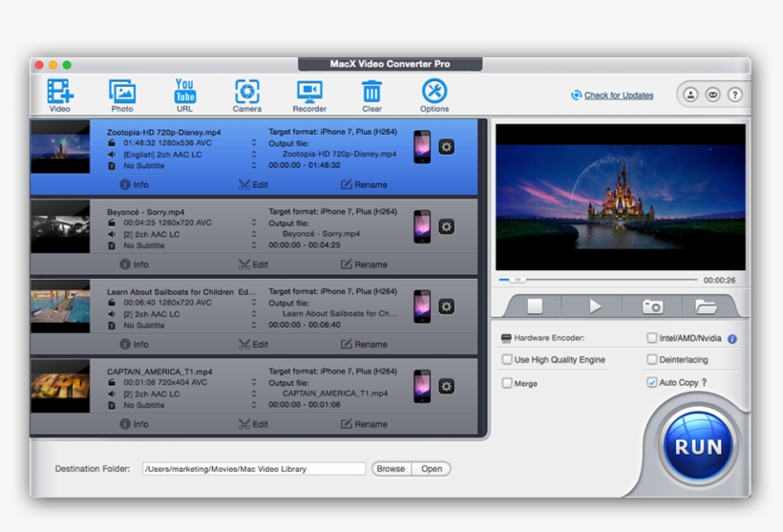Change audio track for Zootopia [English] 2ch

click(x=254, y=155)
